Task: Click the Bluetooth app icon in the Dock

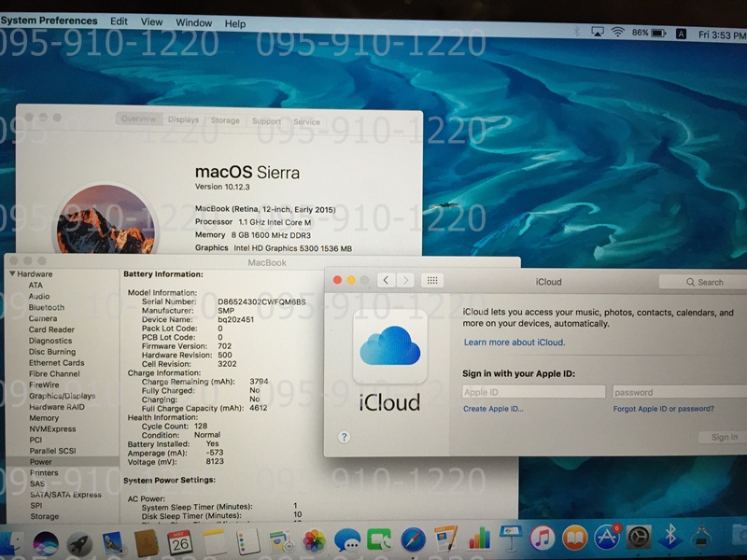Action: tap(669, 536)
